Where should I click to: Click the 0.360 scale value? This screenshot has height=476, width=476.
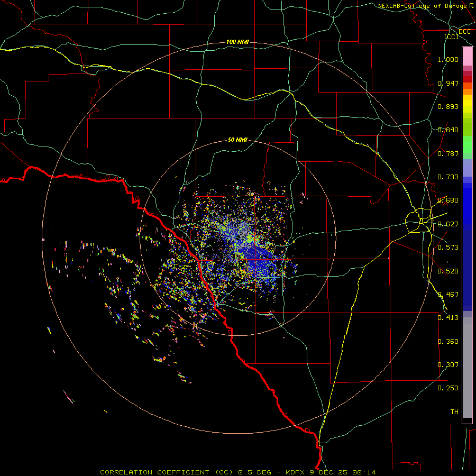click(448, 342)
